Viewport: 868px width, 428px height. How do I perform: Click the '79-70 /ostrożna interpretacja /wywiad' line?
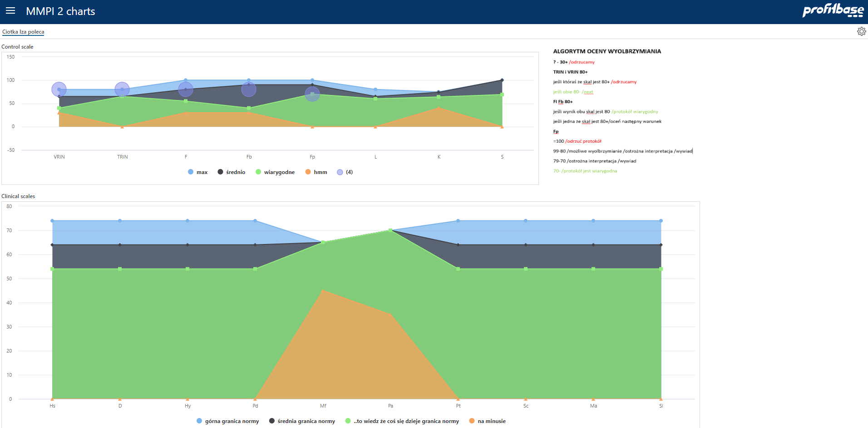pyautogui.click(x=595, y=161)
